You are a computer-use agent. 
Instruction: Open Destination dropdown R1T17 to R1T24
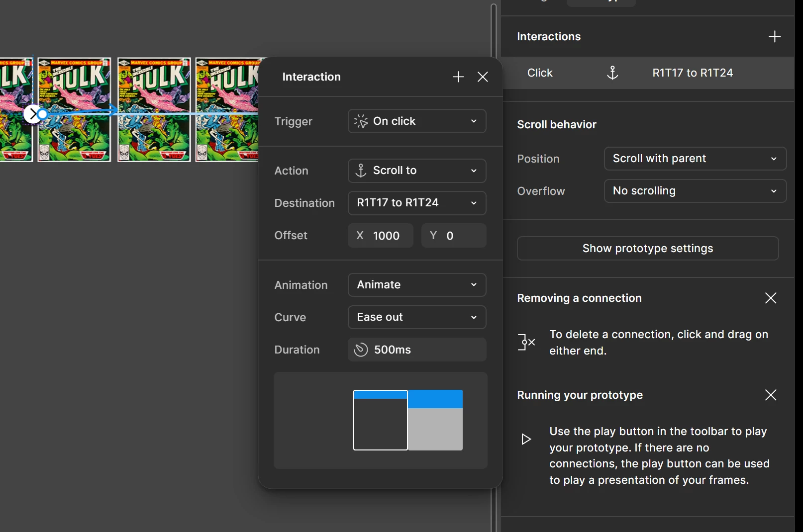[417, 203]
